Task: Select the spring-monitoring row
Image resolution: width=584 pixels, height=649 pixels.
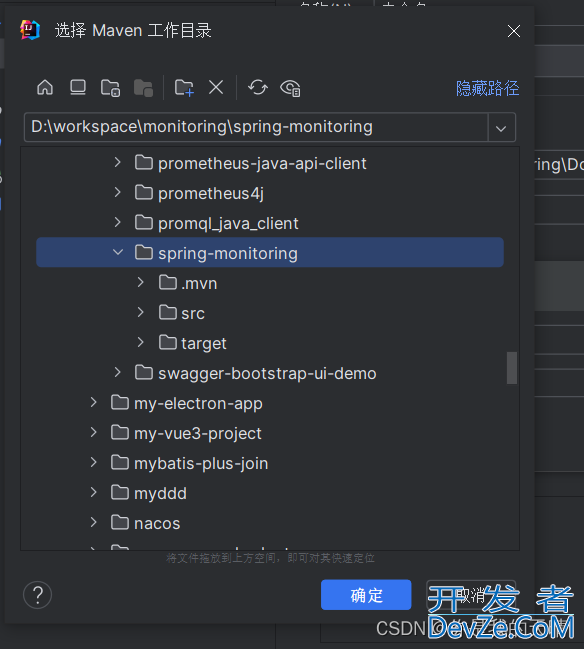Action: pos(270,252)
